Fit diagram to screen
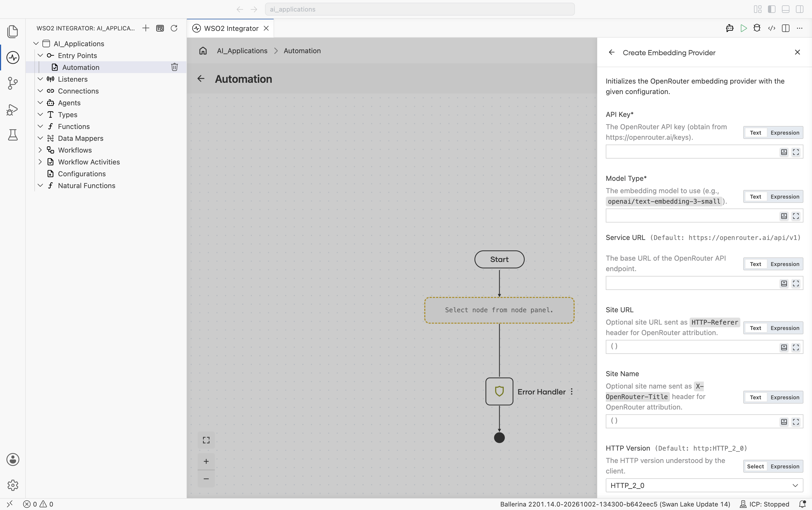The height and width of the screenshot is (510, 812). pos(206,440)
